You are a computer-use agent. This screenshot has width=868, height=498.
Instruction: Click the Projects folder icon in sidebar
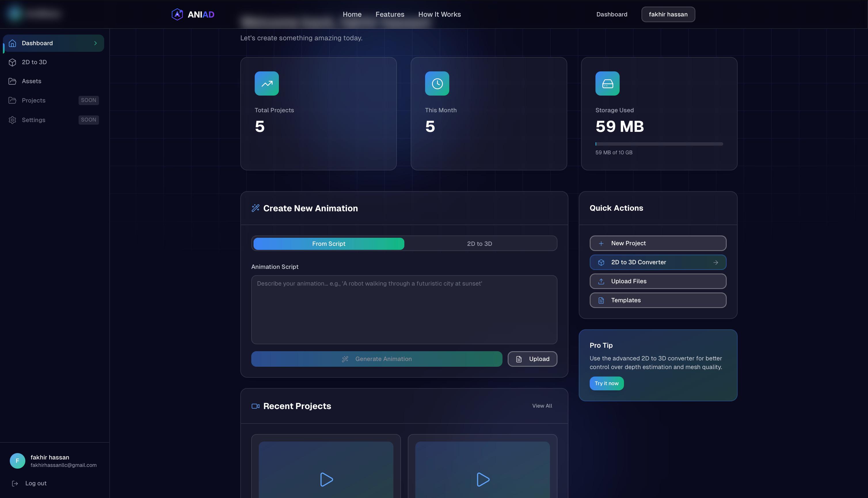click(12, 100)
